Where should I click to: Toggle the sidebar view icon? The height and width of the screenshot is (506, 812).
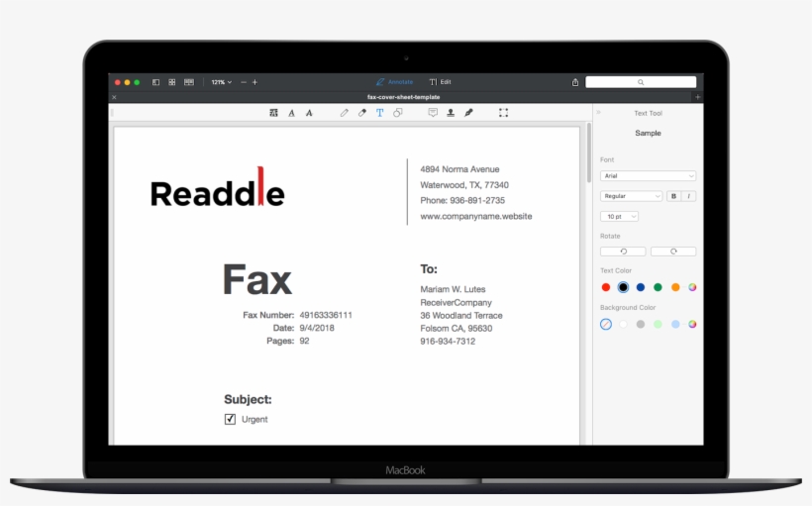coord(155,82)
